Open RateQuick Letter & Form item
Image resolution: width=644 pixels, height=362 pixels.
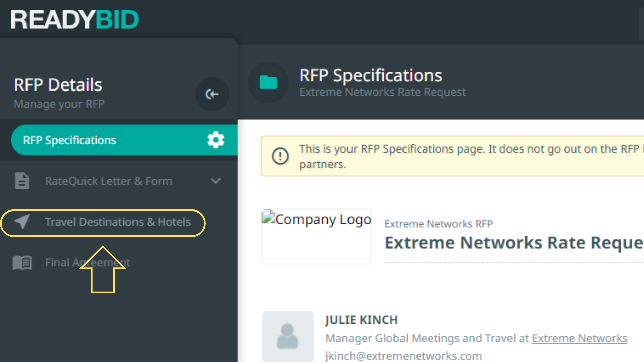pyautogui.click(x=109, y=181)
